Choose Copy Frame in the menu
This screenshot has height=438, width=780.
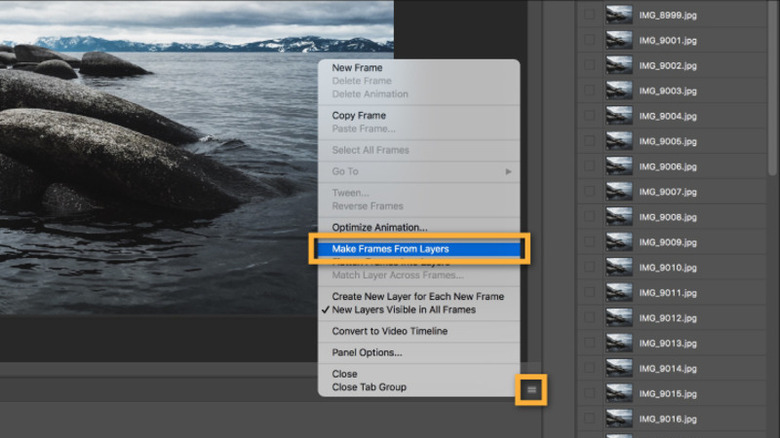point(358,116)
